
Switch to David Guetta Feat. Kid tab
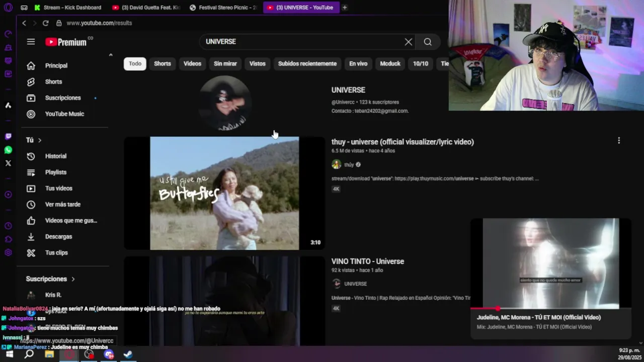pyautogui.click(x=146, y=8)
